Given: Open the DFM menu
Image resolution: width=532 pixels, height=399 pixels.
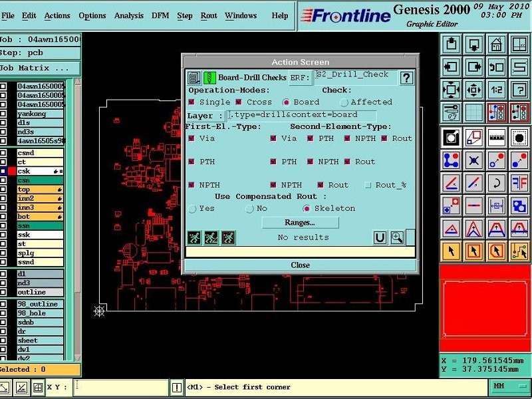Looking at the screenshot, I should [159, 16].
